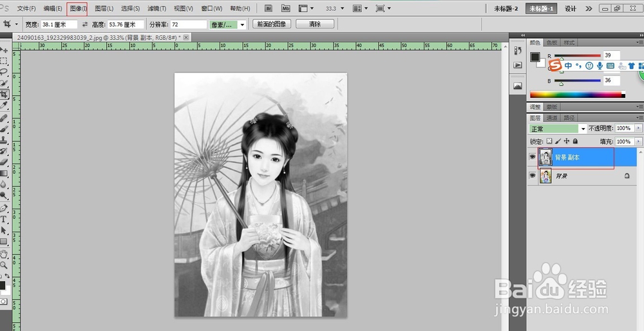Screen dimensions: 644x331
Task: Click the 前面的图像 button
Action: point(272,24)
